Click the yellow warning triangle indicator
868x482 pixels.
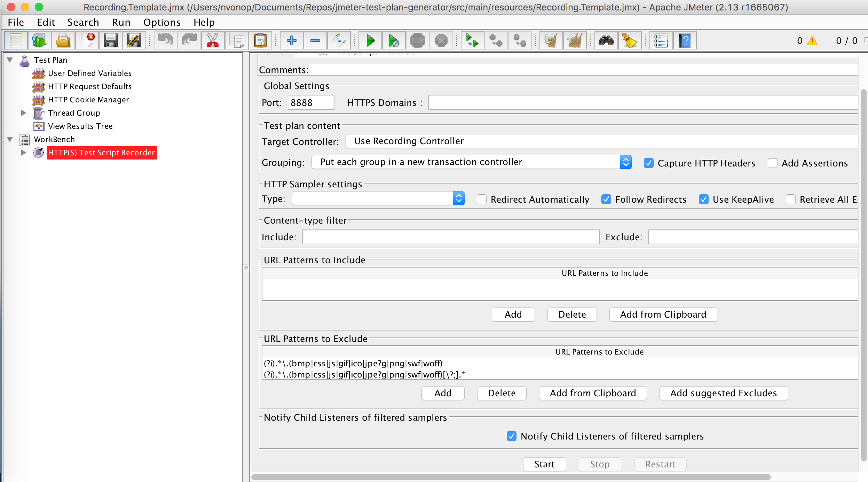(812, 41)
